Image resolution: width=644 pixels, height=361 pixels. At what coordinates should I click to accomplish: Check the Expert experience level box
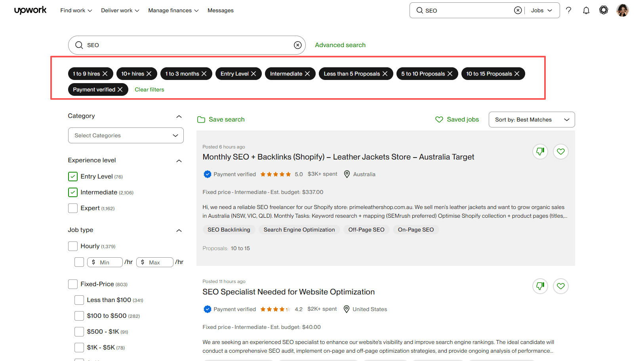tap(73, 208)
